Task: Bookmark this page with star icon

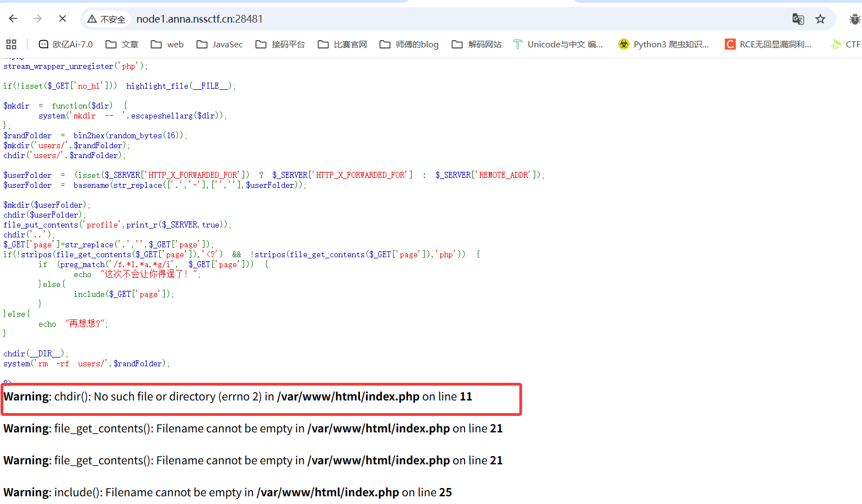Action: pos(820,19)
